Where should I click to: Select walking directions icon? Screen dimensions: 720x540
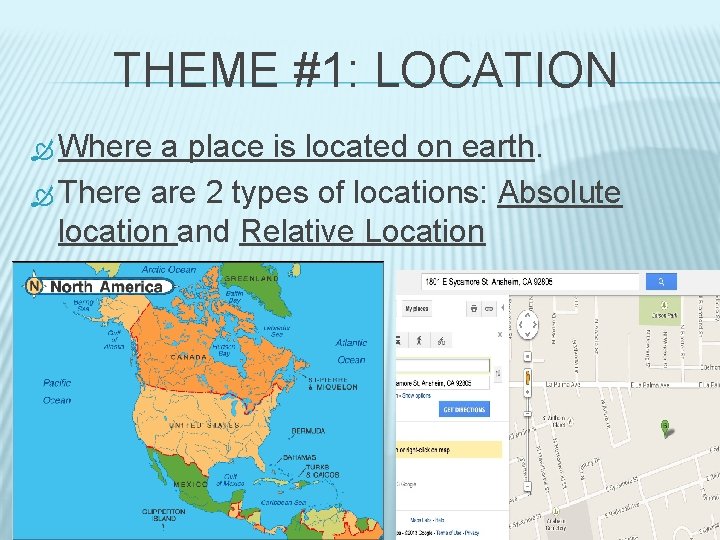click(x=419, y=340)
